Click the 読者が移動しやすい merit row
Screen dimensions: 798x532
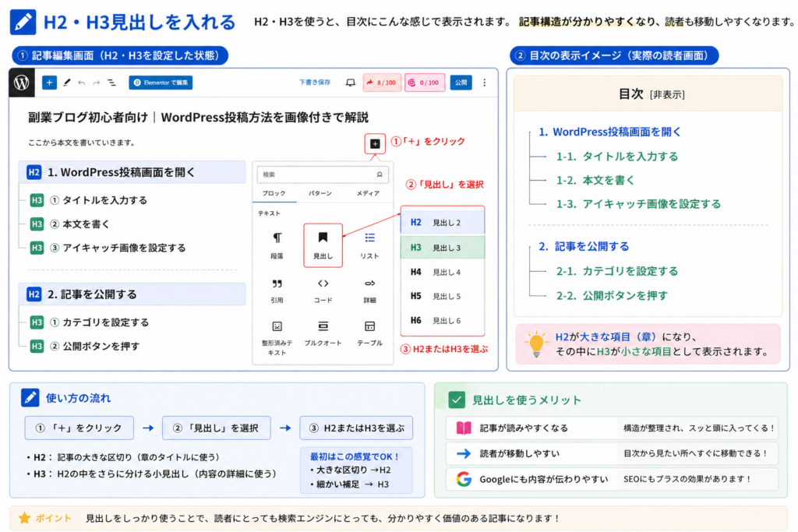pyautogui.click(x=612, y=453)
